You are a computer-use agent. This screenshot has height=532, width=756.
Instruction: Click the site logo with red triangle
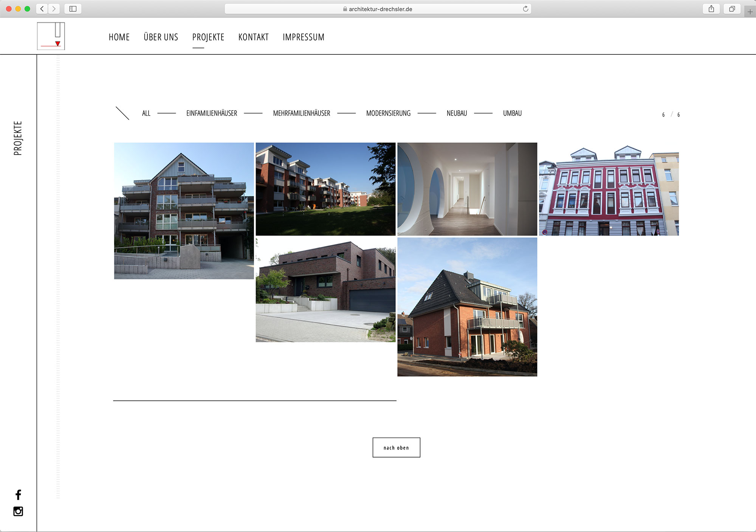(51, 36)
